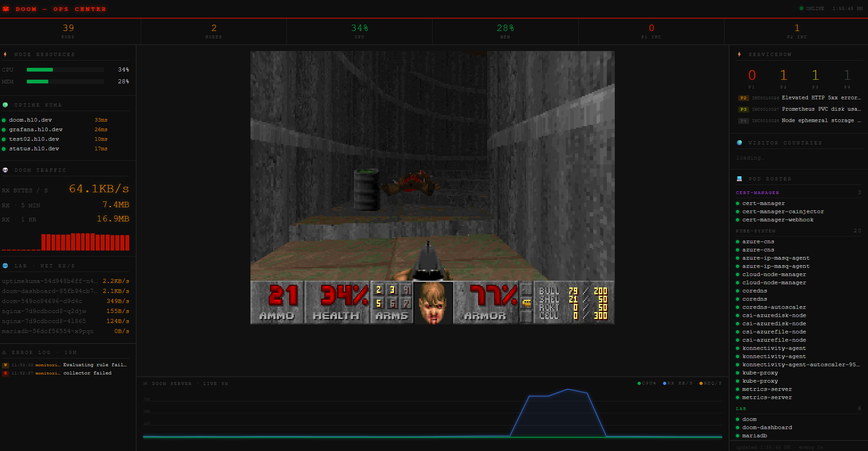The image size is (868, 451).
Task: Click the 1:55:48 PM clock in header
Action: tap(848, 9)
